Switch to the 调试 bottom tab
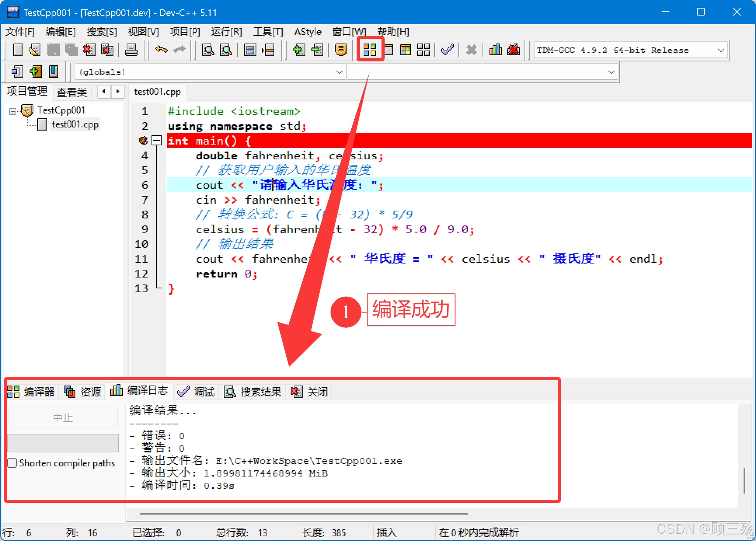Image resolution: width=756 pixels, height=541 pixels. (x=197, y=391)
